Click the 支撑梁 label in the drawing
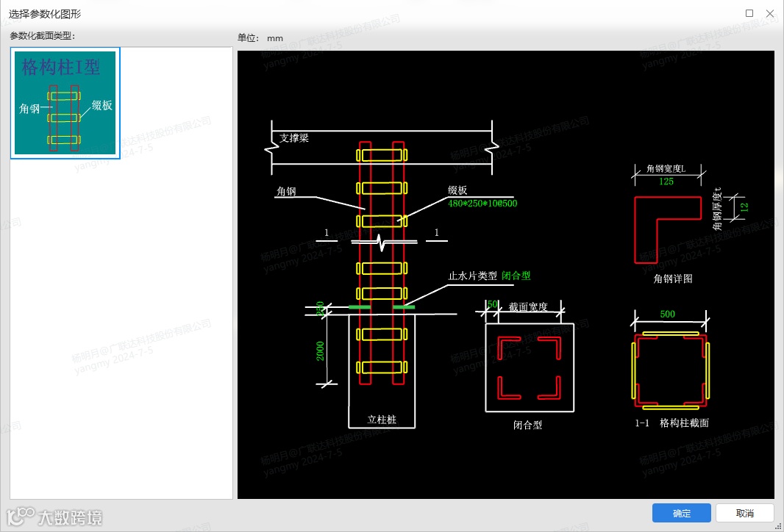This screenshot has width=784, height=532. [x=294, y=138]
